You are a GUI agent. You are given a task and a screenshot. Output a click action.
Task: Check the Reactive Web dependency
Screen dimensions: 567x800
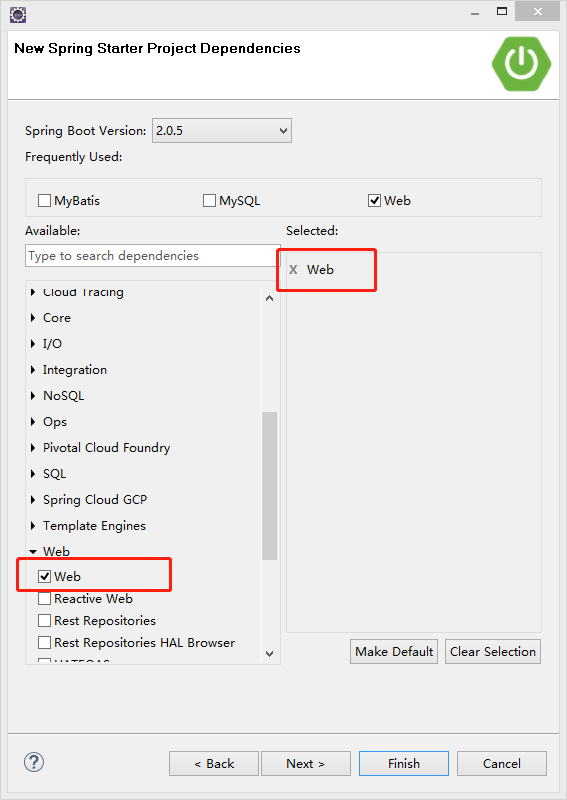click(45, 598)
